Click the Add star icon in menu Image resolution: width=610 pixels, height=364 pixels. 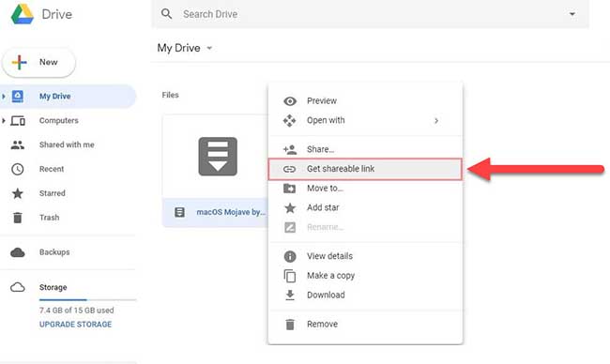point(290,207)
